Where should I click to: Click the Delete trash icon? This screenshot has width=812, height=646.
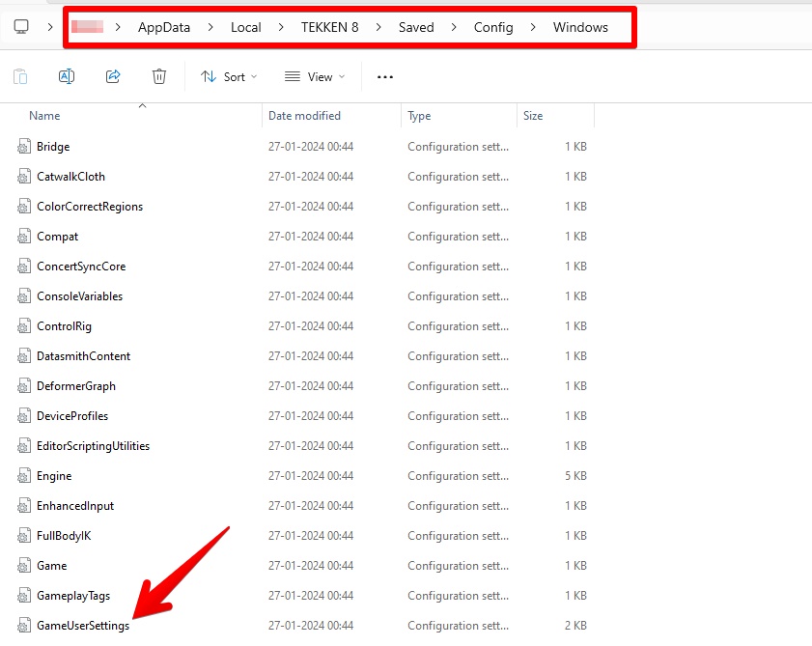coord(159,76)
